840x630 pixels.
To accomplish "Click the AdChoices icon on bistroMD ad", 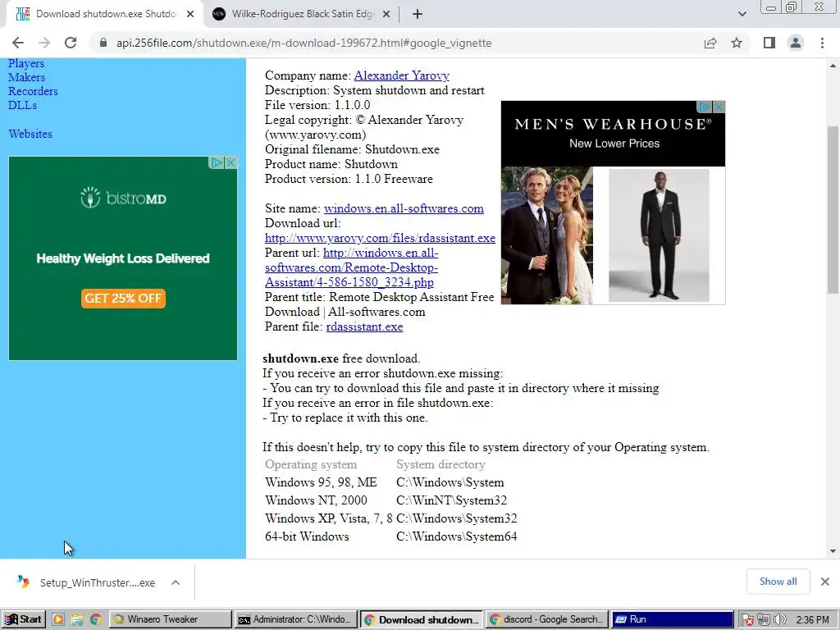I will 217,163.
